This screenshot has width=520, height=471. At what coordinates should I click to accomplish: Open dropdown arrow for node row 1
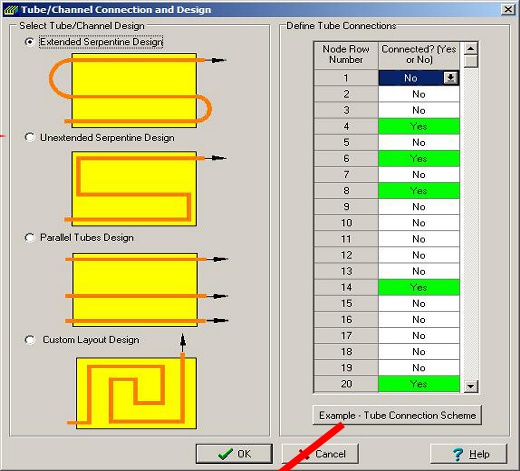(450, 78)
